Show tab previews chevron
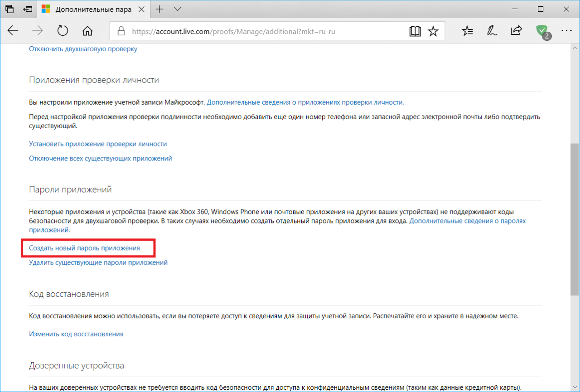The image size is (580, 392). pyautogui.click(x=177, y=9)
